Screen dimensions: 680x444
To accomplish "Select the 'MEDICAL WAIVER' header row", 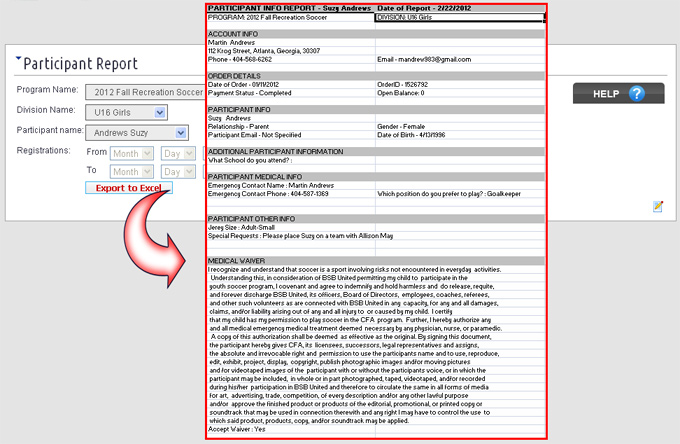I will tap(376, 261).
